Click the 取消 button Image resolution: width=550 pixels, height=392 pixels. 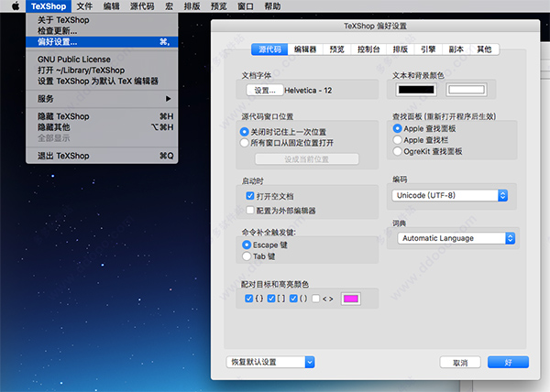(460, 363)
